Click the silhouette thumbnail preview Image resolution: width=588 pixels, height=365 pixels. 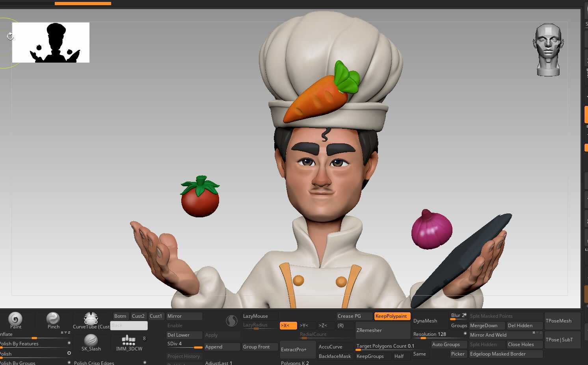(51, 43)
